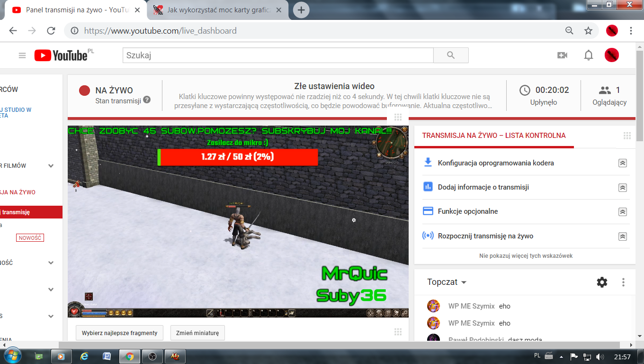Open the browser zoom magnifier icon
The width and height of the screenshot is (644, 364).
570,31
